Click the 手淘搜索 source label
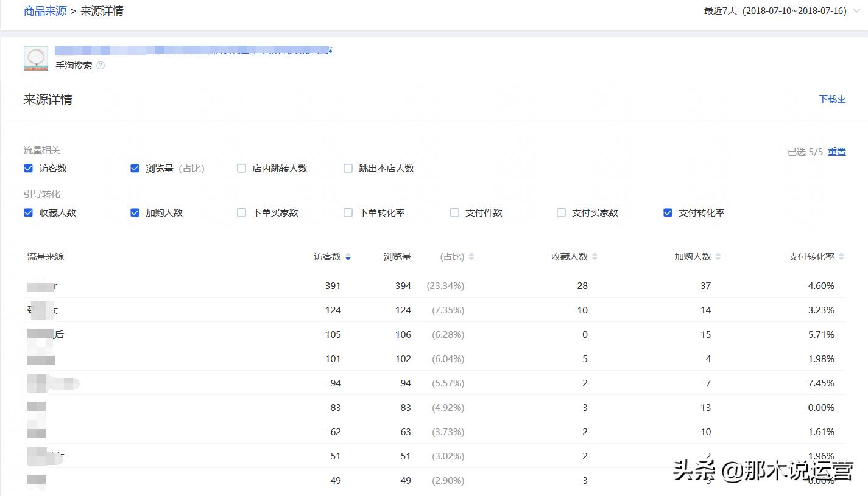The width and height of the screenshot is (868, 496). 74,66
